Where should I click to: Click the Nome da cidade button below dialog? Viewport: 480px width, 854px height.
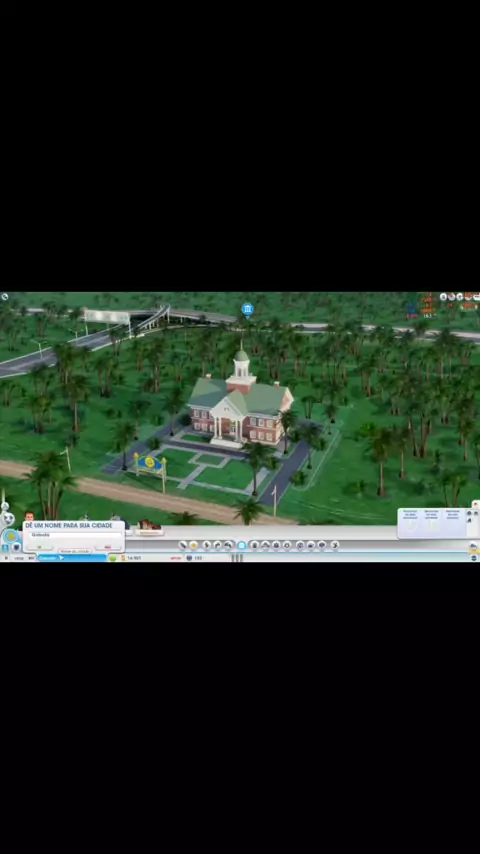coord(75,551)
